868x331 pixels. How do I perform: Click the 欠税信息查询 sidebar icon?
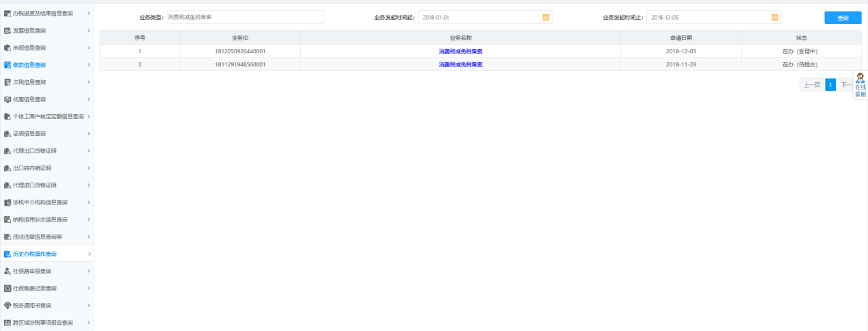[8, 82]
